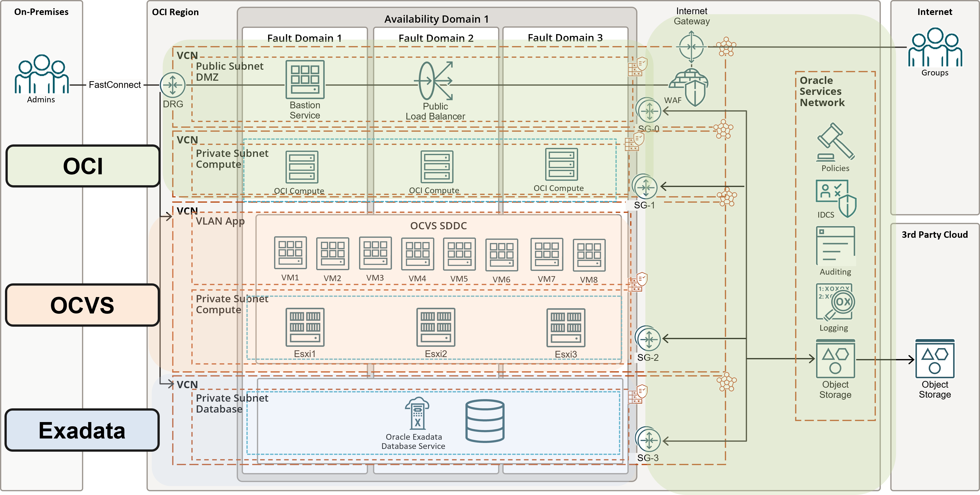Click the green OCI legend box

pos(83,166)
